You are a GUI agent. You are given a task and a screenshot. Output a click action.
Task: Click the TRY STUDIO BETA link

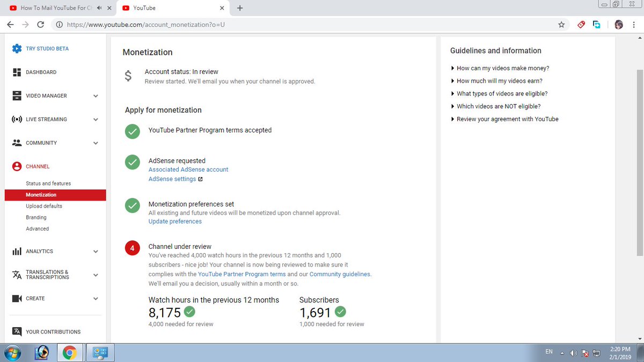click(x=47, y=48)
